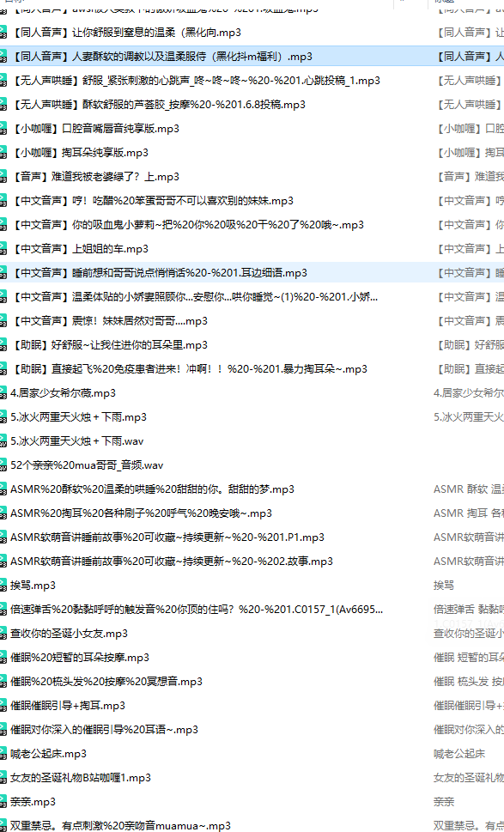Select file 睡前想和哥哥说点悄悄话 耳边细语.mp3
The image size is (504, 832).
point(159,273)
